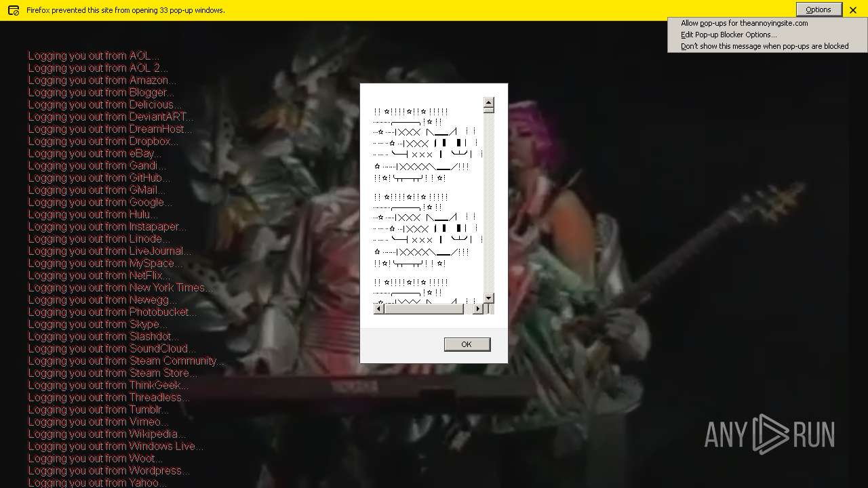Click the 'Logging you out from Vimeo...' line

pos(98,422)
